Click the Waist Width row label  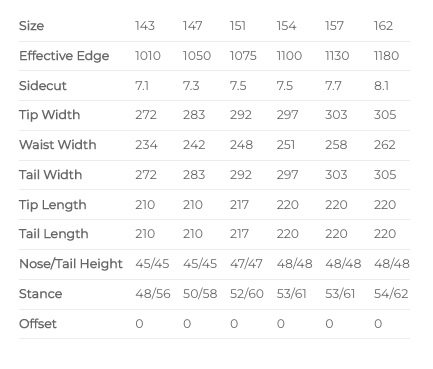click(x=58, y=145)
